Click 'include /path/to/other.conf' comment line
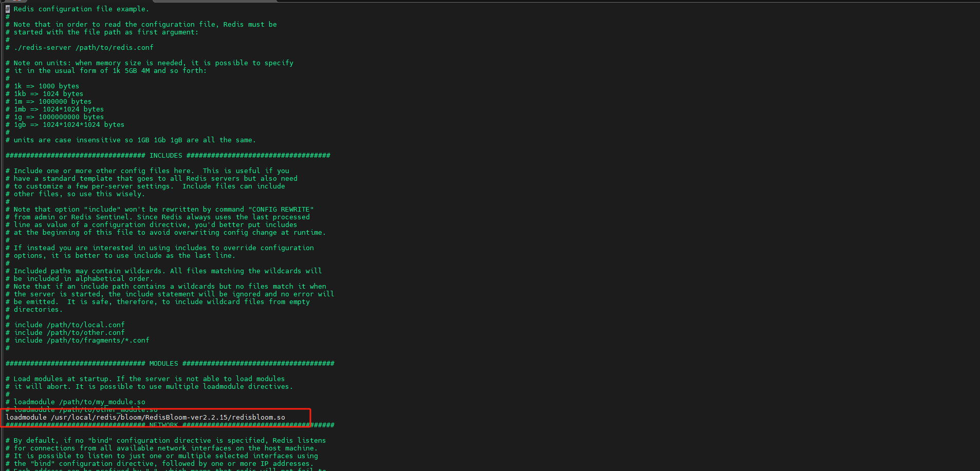 pyautogui.click(x=69, y=333)
